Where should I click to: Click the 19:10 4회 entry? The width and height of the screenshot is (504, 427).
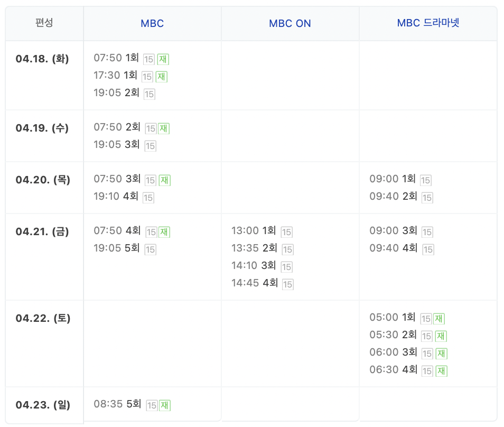pos(116,196)
